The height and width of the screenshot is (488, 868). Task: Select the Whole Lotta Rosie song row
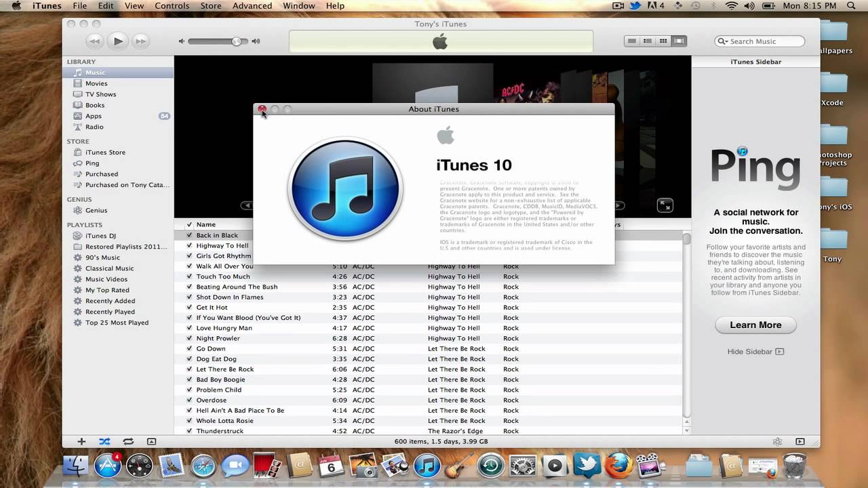[x=428, y=421]
